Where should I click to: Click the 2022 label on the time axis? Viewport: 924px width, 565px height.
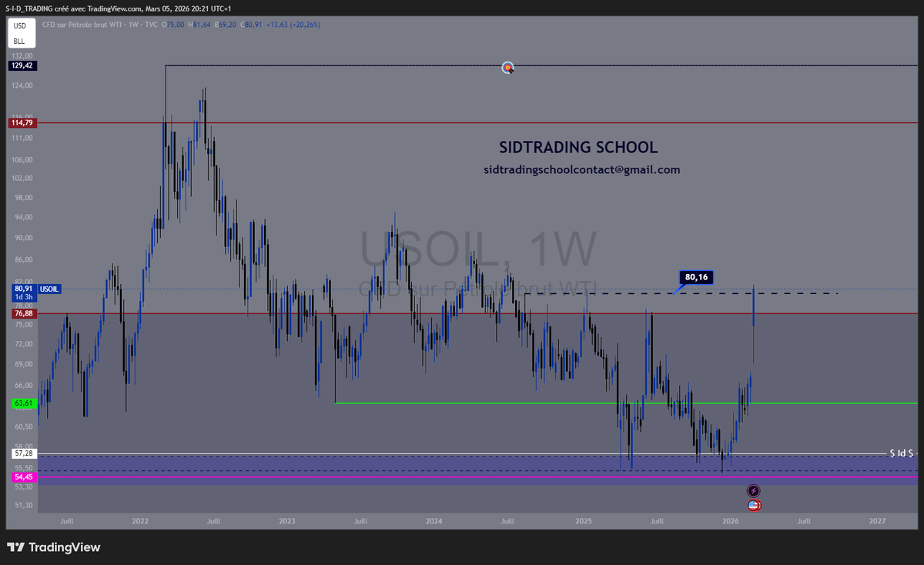point(140,521)
